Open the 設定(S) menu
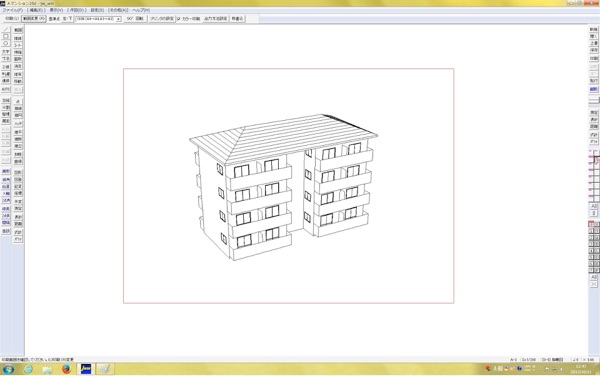 (97, 10)
